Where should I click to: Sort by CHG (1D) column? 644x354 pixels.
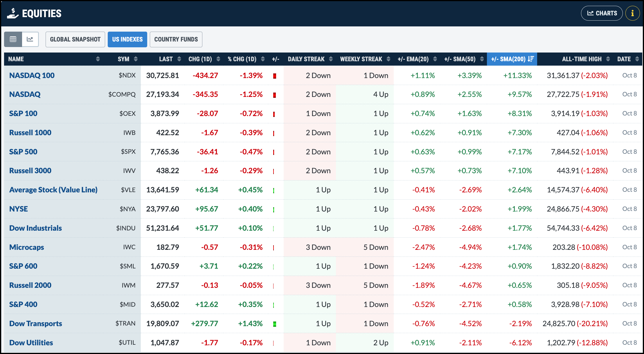[x=204, y=59]
